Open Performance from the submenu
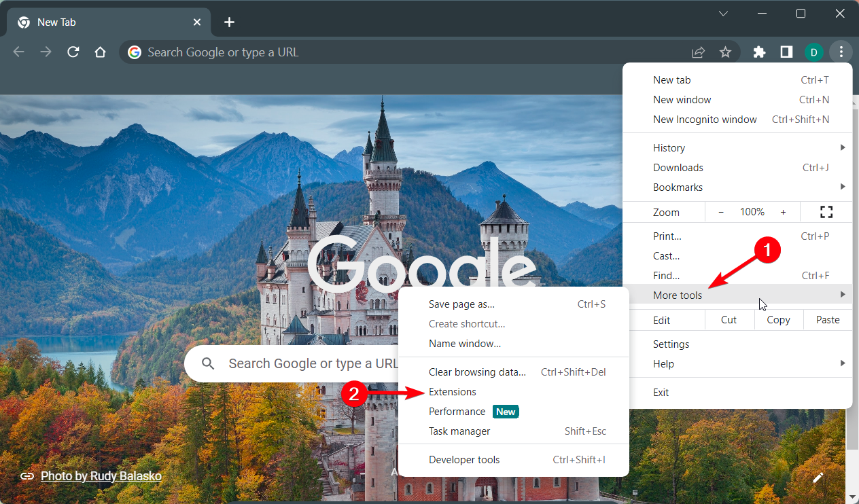The width and height of the screenshot is (859, 504). (514, 412)
